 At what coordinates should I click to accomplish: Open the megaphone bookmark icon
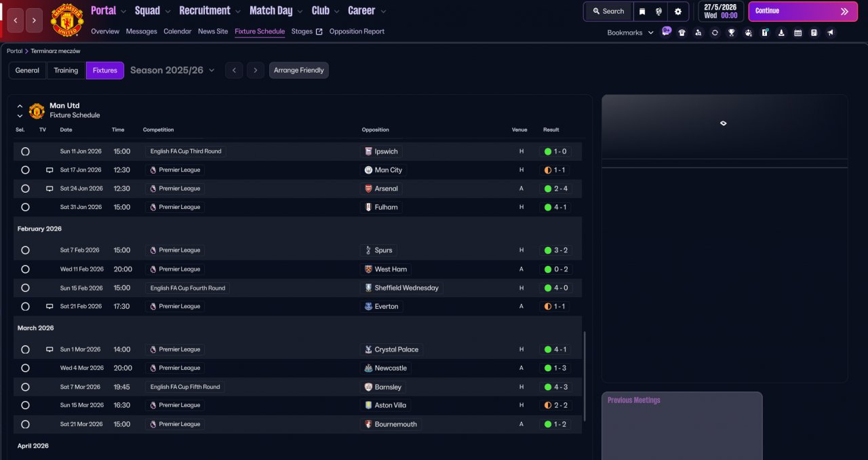coord(831,33)
